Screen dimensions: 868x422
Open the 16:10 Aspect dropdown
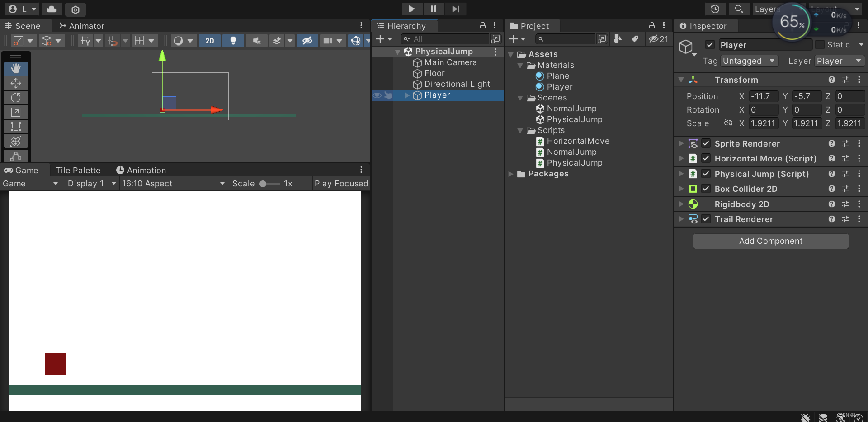pos(174,183)
